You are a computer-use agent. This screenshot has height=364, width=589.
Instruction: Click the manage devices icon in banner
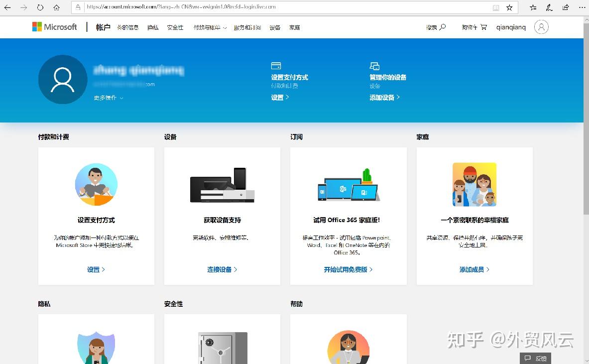pos(374,66)
